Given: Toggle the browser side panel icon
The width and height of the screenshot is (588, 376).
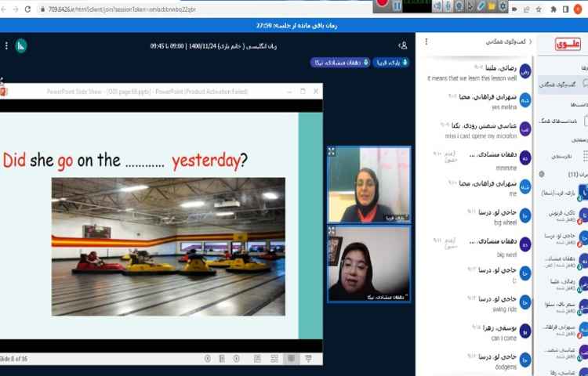Looking at the screenshot, I should (568, 9).
